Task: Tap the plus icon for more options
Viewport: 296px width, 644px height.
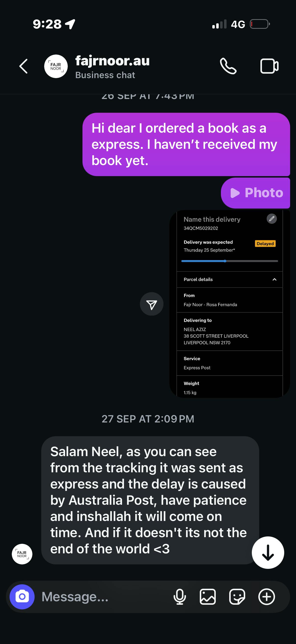Action: point(267,597)
